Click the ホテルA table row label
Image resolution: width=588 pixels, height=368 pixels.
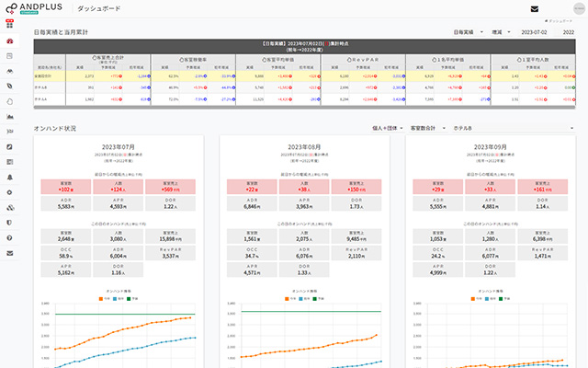coord(40,99)
